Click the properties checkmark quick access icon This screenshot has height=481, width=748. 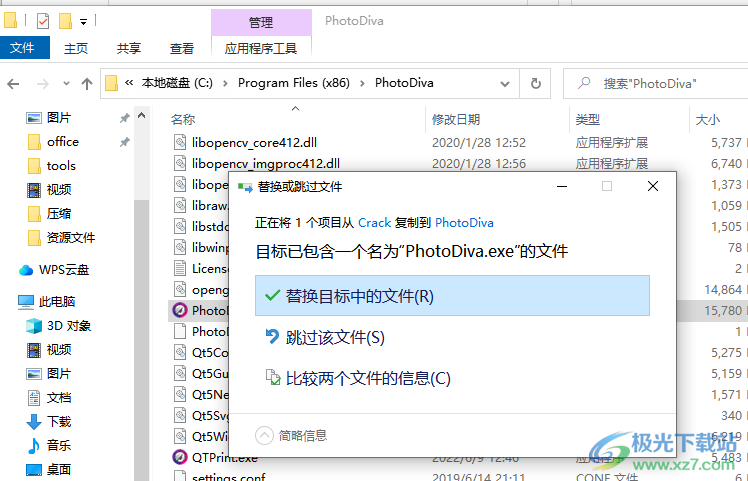pos(43,21)
